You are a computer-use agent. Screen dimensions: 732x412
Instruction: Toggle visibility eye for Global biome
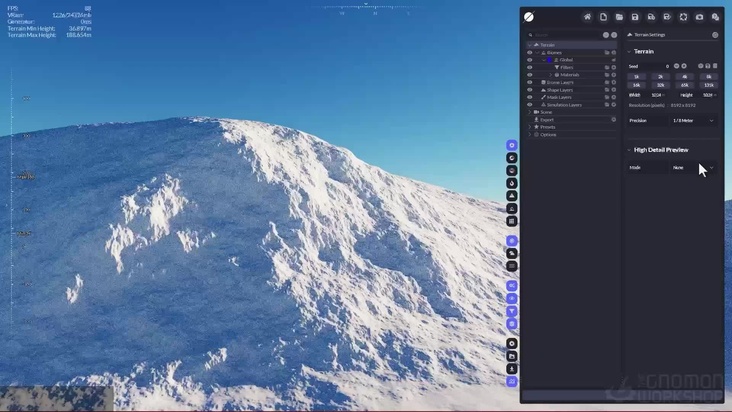(x=530, y=60)
